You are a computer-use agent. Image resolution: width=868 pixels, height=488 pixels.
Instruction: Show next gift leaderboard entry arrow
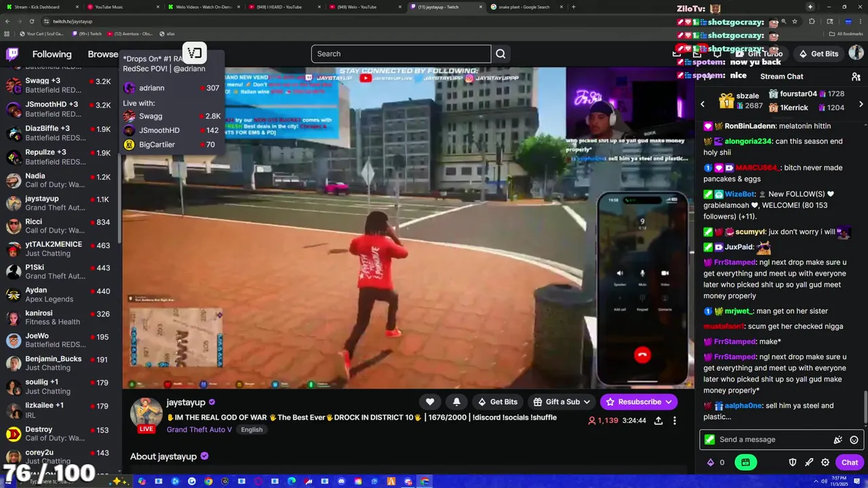(861, 104)
